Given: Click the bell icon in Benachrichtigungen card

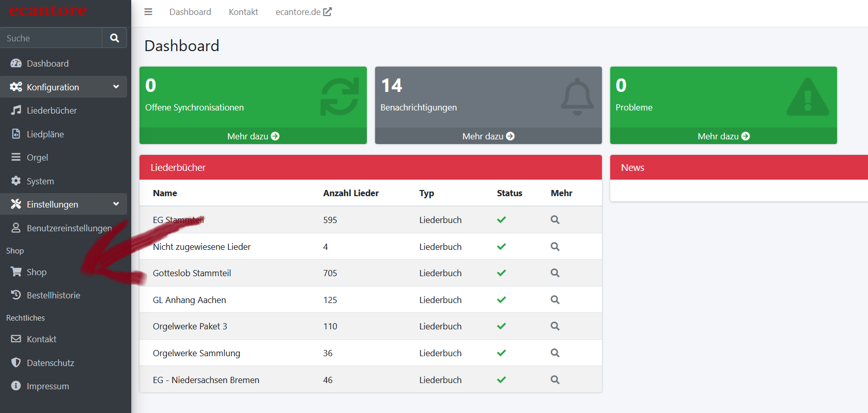Looking at the screenshot, I should [x=577, y=97].
